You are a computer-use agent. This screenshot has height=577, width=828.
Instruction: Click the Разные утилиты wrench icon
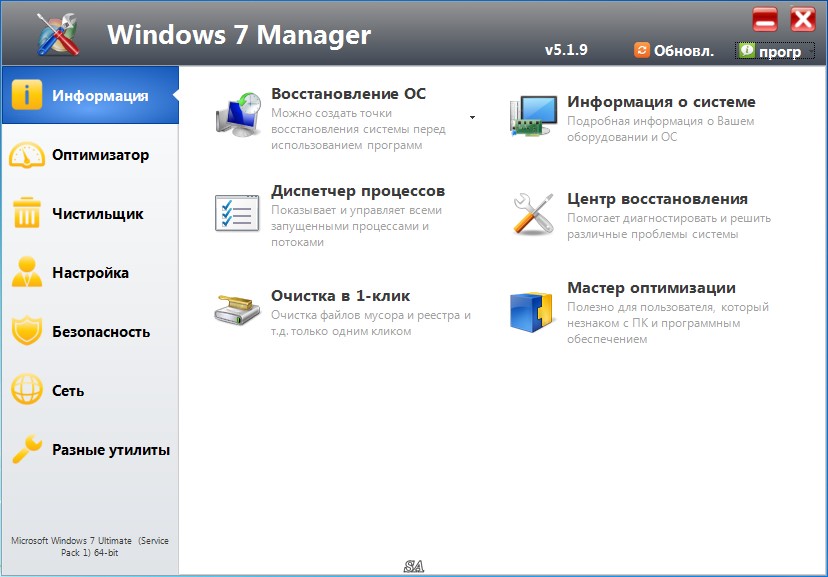(x=26, y=449)
